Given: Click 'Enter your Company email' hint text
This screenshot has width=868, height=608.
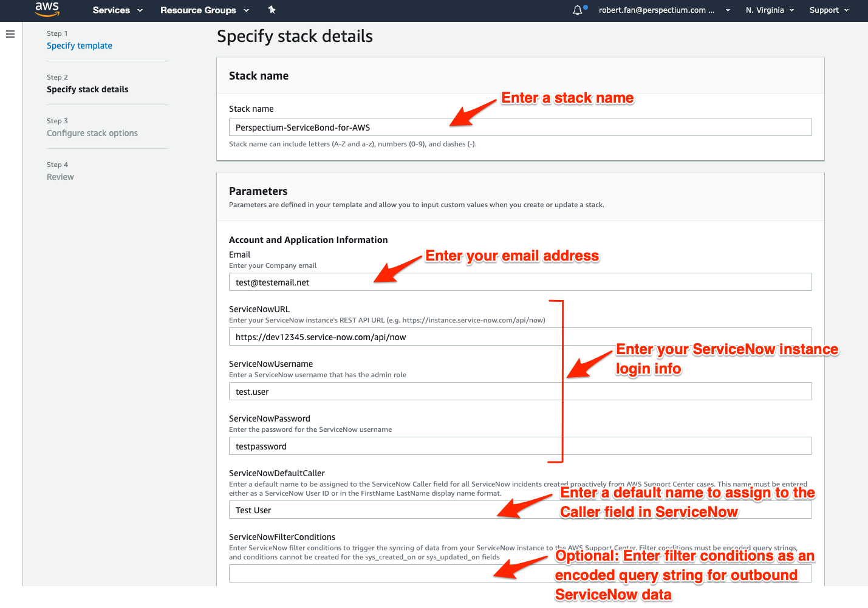Looking at the screenshot, I should click(273, 265).
